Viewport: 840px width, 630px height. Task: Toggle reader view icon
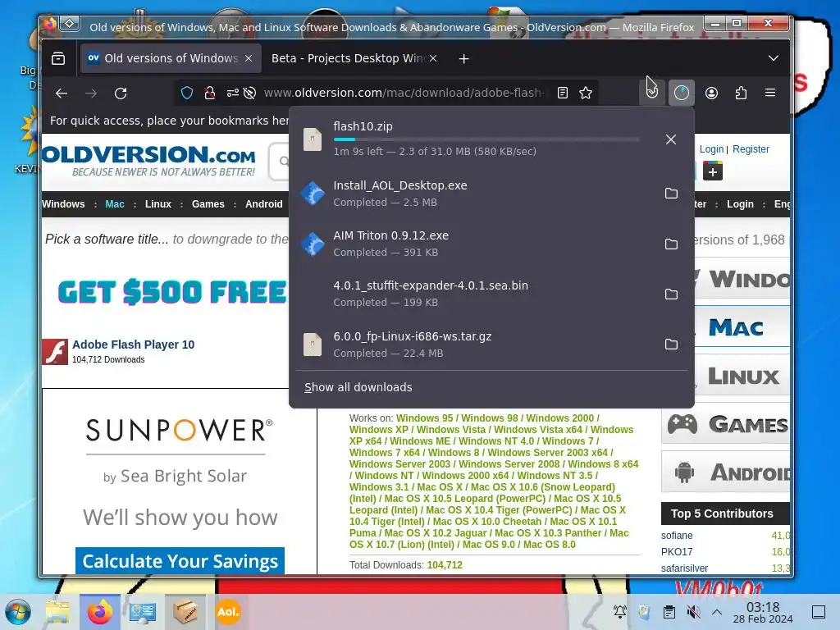pos(563,94)
